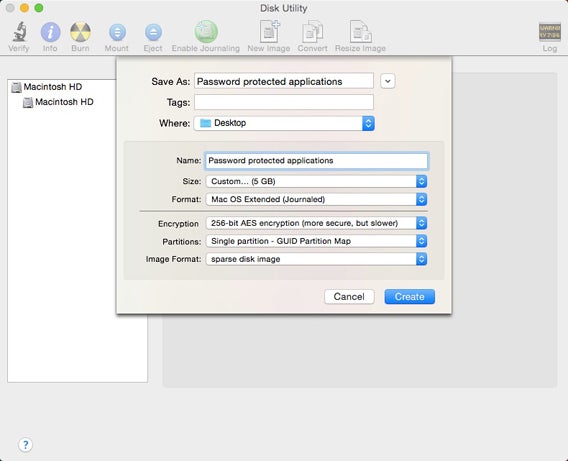Image resolution: width=568 pixels, height=461 pixels.
Task: Click the Cancel button
Action: click(349, 297)
